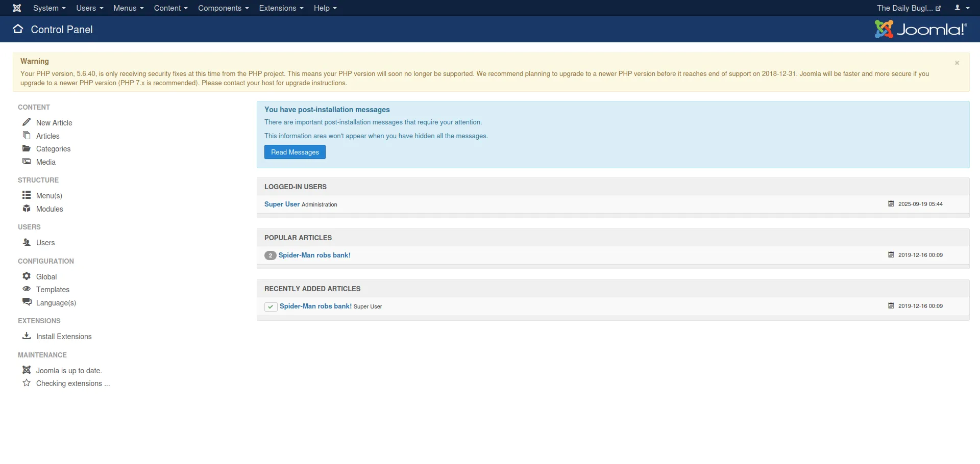
Task: Open Spider-Man robs bank! in Popular Articles
Action: tap(314, 255)
